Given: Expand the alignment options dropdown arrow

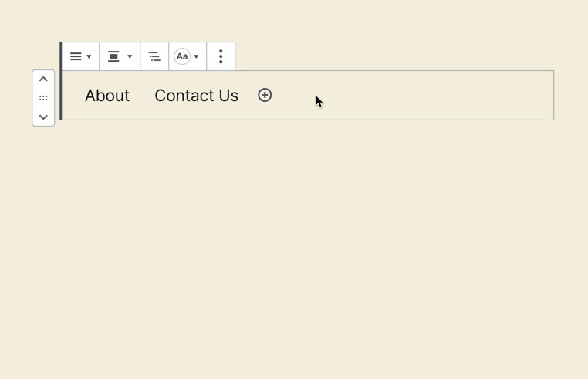Looking at the screenshot, I should coord(130,56).
